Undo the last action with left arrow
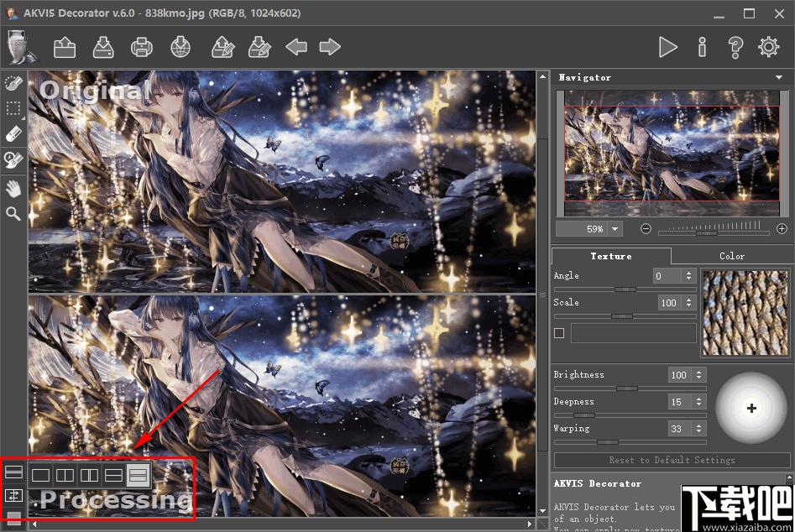Screen dimensions: 795x532 point(296,47)
